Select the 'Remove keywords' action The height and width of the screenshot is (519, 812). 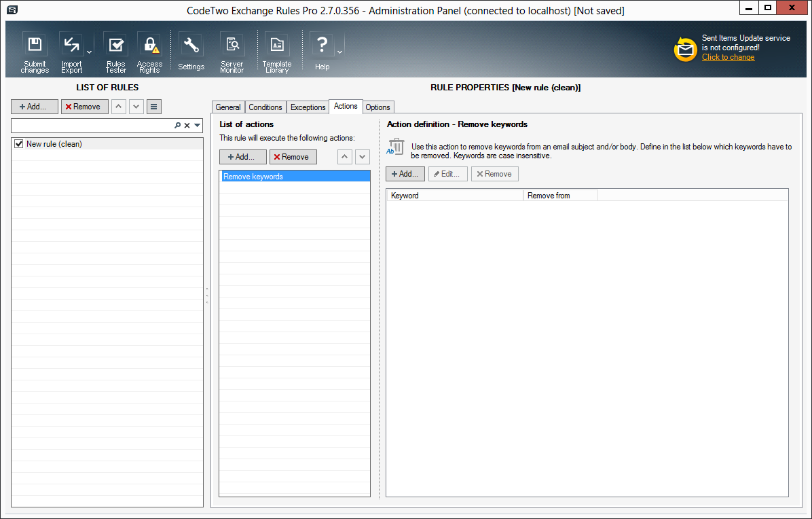pos(295,177)
